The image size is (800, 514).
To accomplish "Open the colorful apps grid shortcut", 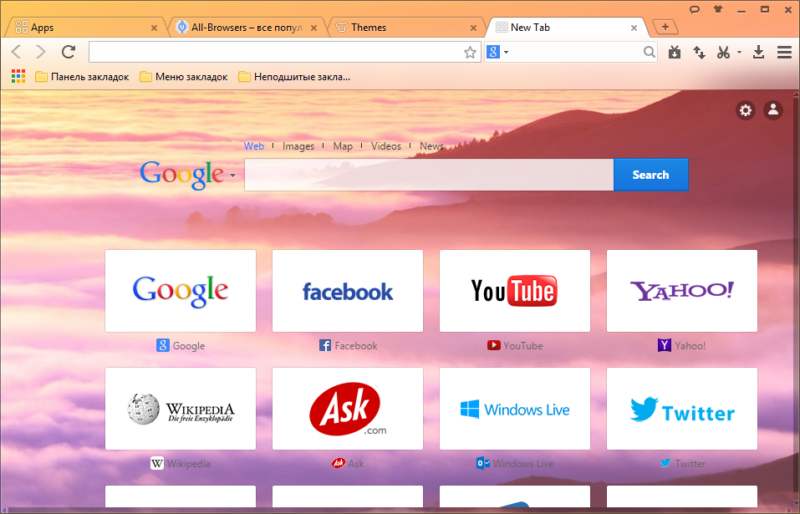I will click(18, 76).
